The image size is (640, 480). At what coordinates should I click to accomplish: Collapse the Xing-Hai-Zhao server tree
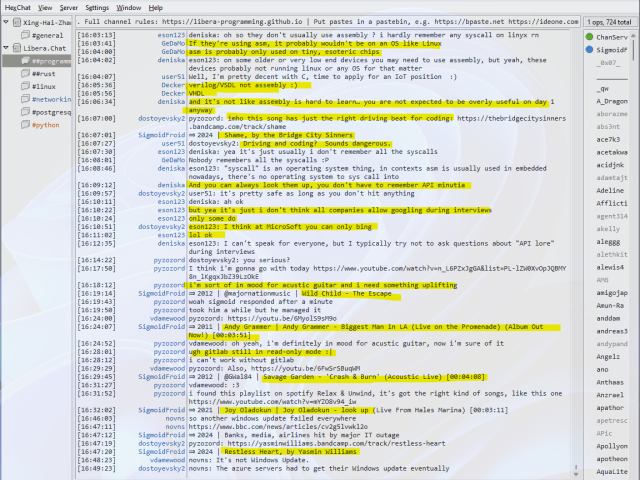6,21
